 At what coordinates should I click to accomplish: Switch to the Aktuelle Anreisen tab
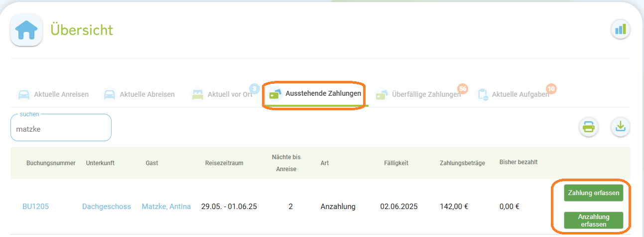[x=53, y=94]
